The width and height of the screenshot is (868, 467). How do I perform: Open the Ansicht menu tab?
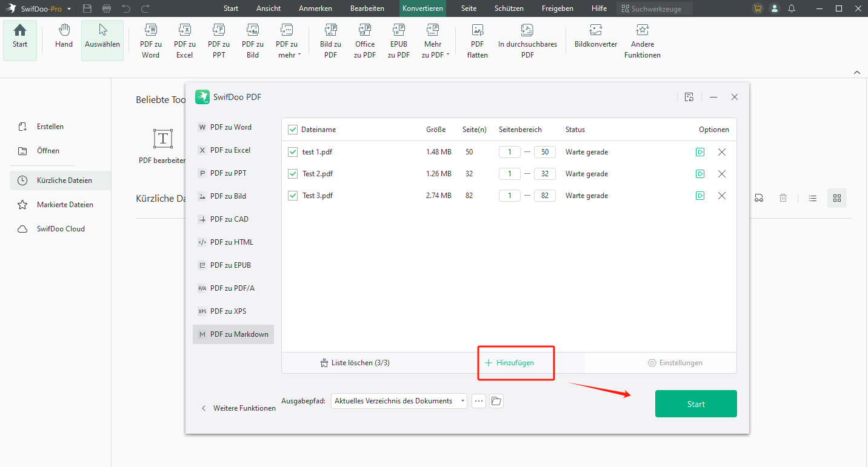[x=269, y=8]
